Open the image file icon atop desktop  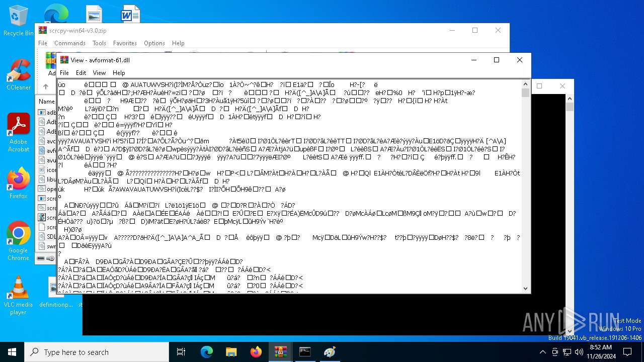click(x=94, y=14)
